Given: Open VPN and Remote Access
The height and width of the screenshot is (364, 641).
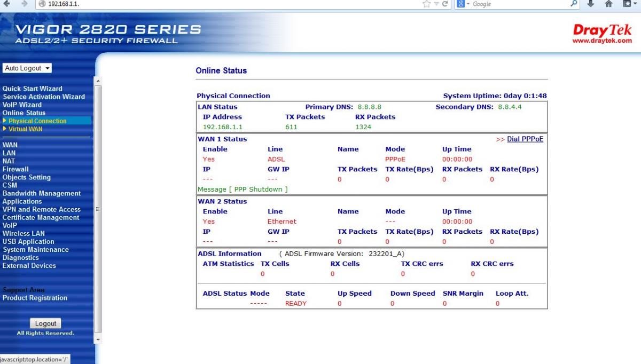Looking at the screenshot, I should point(41,209).
